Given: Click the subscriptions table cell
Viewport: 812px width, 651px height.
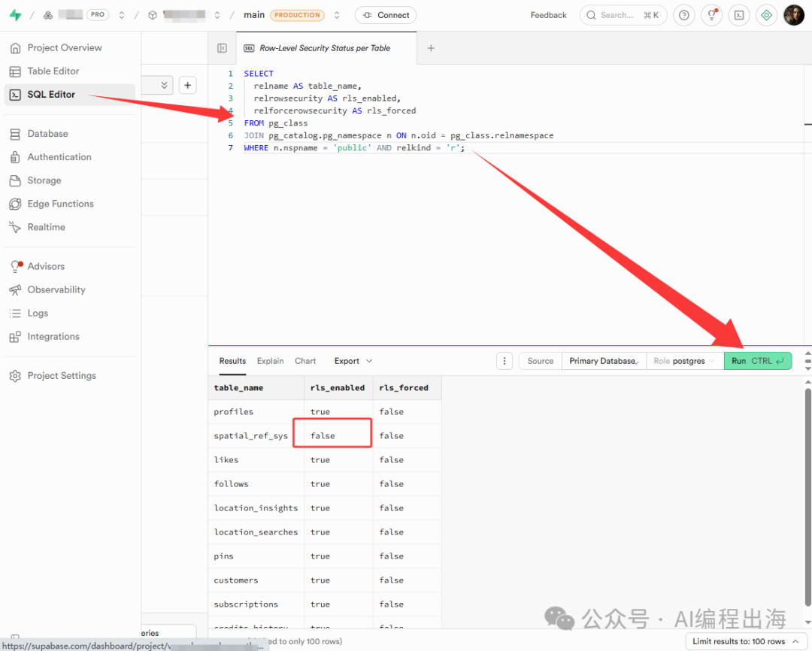Looking at the screenshot, I should (x=256, y=604).
